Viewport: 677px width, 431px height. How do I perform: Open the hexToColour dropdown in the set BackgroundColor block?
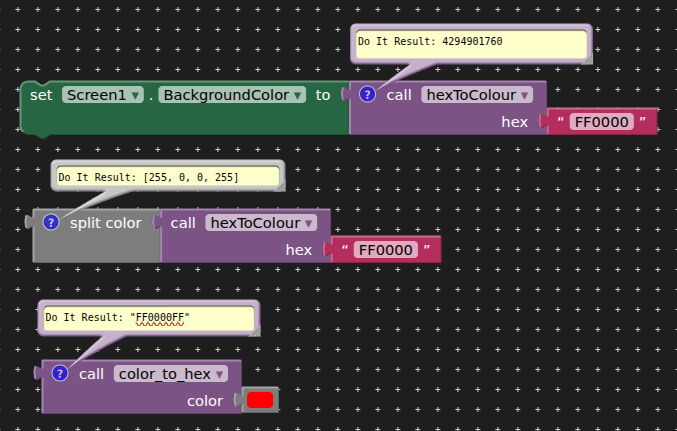tap(477, 95)
